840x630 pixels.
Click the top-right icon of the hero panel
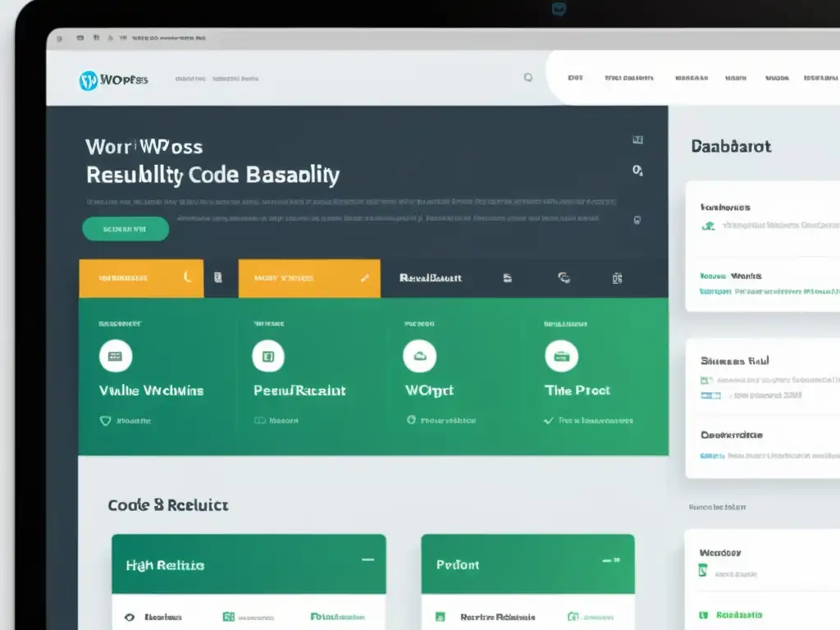tap(637, 139)
